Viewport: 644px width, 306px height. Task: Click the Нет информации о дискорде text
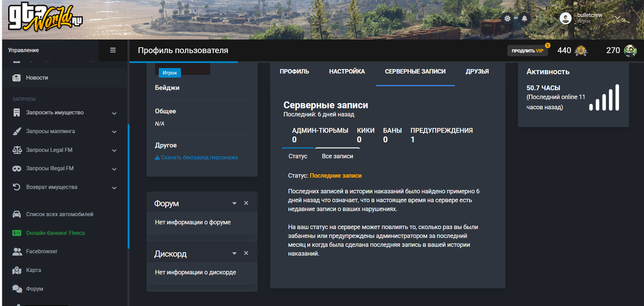pyautogui.click(x=196, y=272)
